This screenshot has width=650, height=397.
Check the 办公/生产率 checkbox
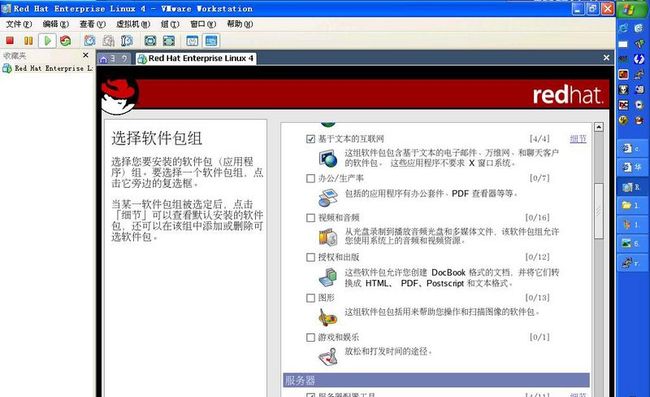coord(310,178)
